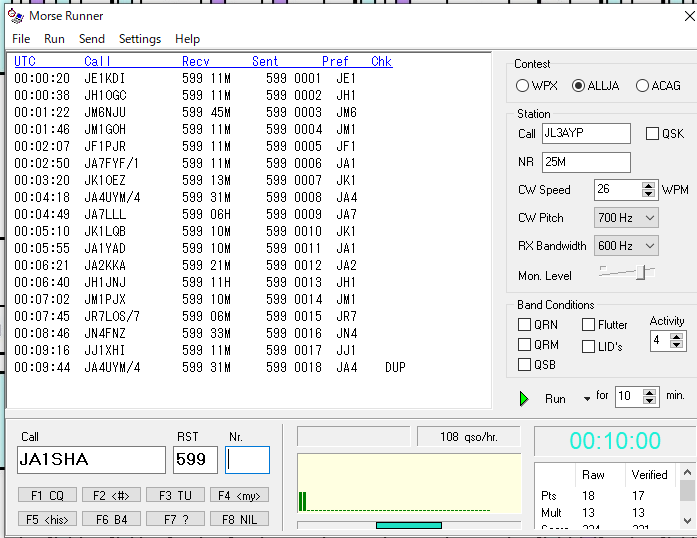Image resolution: width=697 pixels, height=538 pixels.
Task: Select the ACAG contest radio button
Action: pos(642,85)
